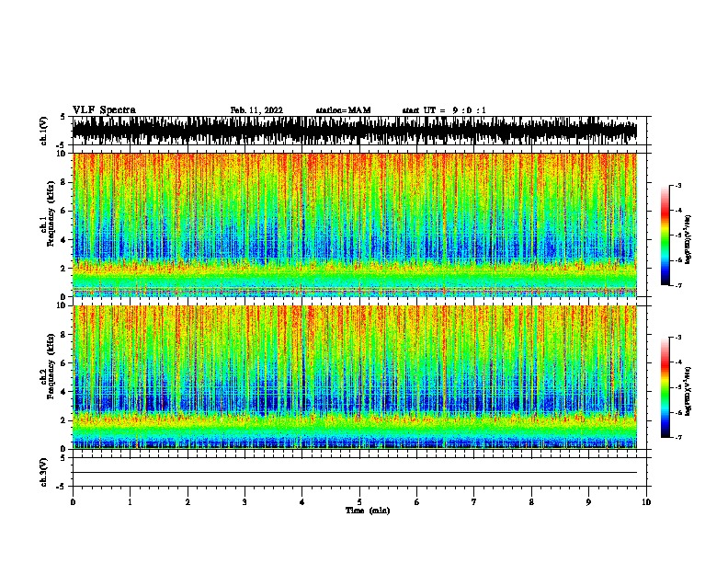Click the "0" time axis origin label
728x563 pixels.
coord(73,502)
